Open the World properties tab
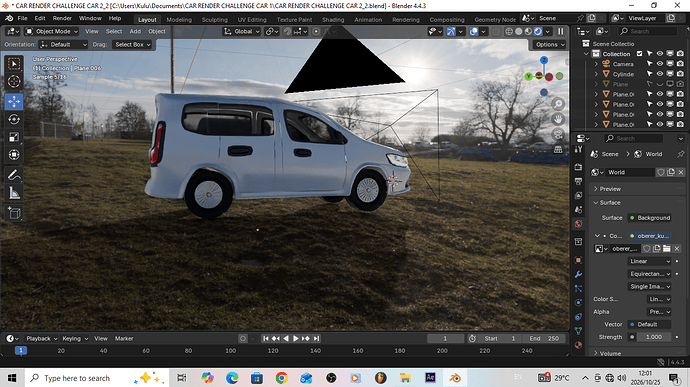Viewport: 690px width, 387px height. (579, 224)
